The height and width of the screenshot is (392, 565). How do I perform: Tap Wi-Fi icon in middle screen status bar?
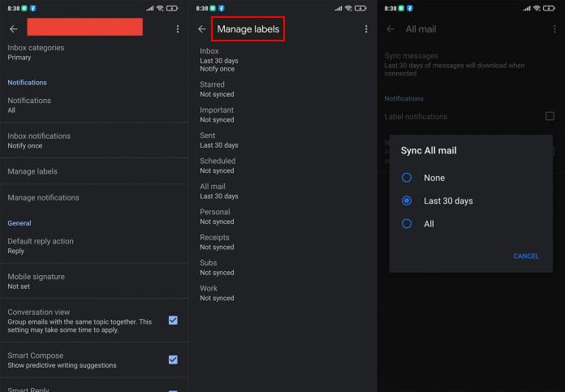(x=348, y=8)
